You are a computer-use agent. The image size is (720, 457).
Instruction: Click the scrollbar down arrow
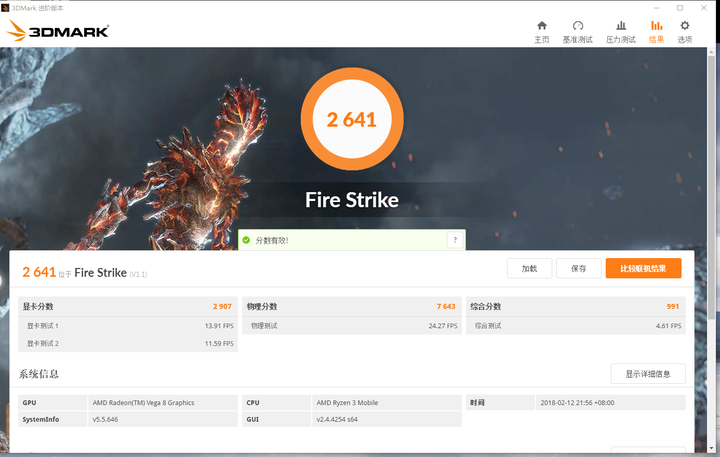[712, 448]
